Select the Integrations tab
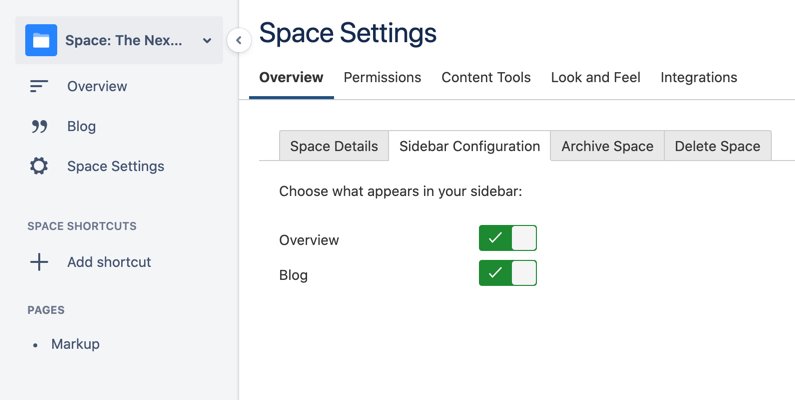Viewport: 795px width, 400px height. [x=699, y=77]
